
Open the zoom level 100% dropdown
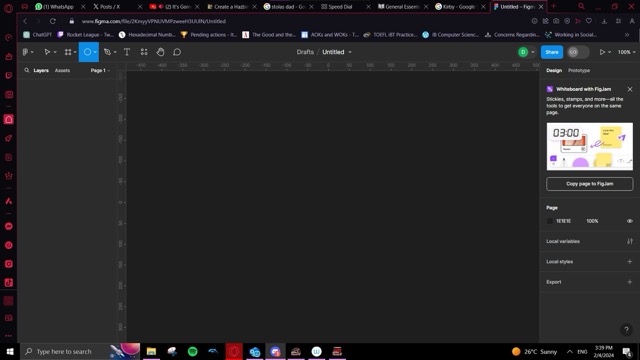point(627,52)
